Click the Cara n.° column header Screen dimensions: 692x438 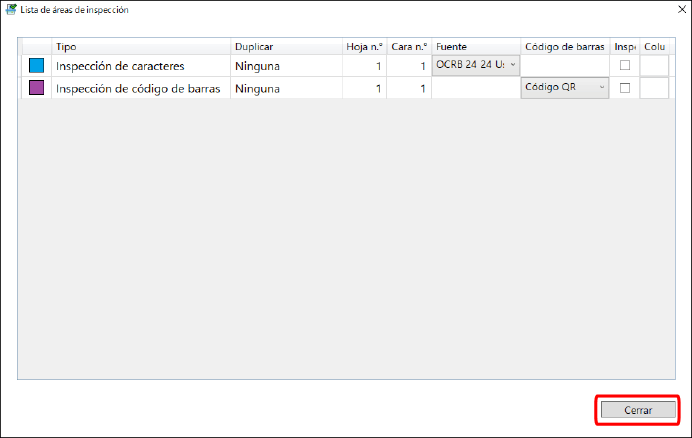409,47
